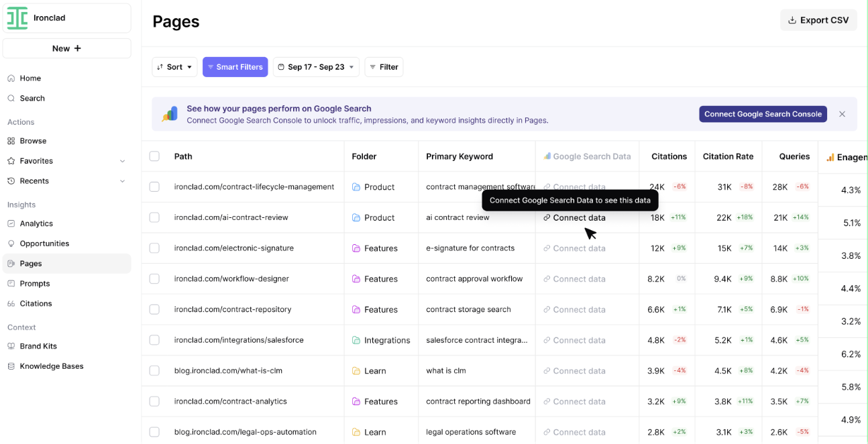This screenshot has height=444, width=868.
Task: Click the Queries column header
Action: click(794, 157)
